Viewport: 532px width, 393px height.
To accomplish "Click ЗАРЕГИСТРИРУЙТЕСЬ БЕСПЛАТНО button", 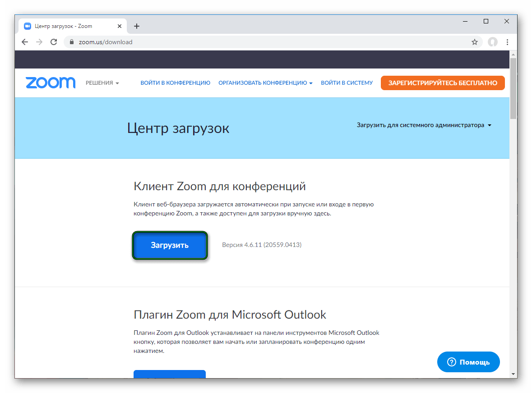I will (x=443, y=83).
